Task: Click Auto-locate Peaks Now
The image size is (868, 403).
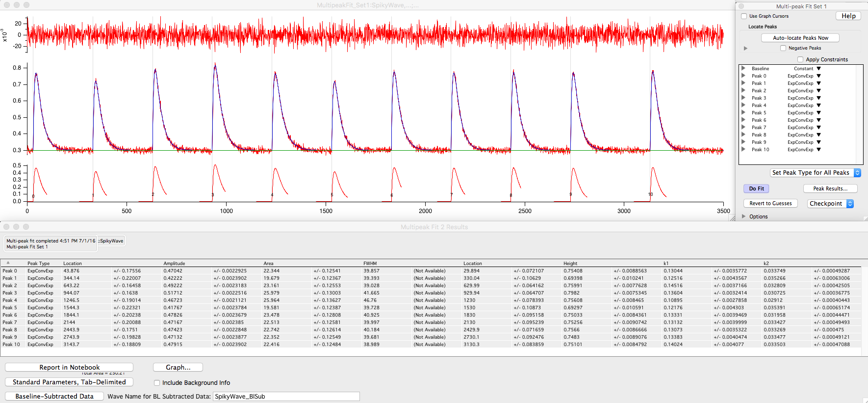Action: [x=800, y=38]
